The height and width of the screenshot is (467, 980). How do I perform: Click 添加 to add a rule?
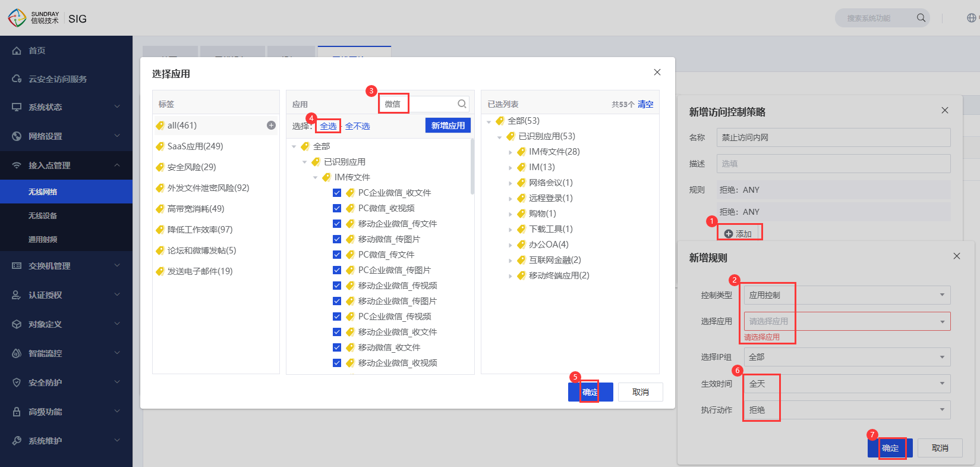[738, 234]
